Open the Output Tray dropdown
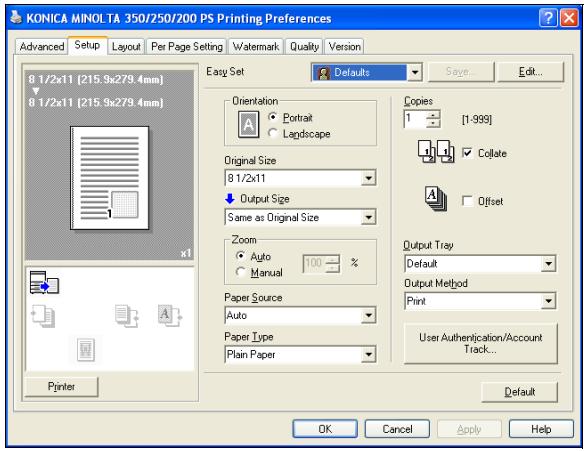Screen dimensions: 584x451 pyautogui.click(x=548, y=264)
